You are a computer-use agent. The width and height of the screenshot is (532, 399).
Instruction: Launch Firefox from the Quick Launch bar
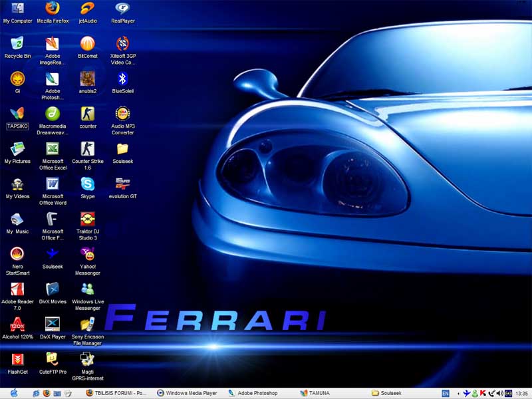pyautogui.click(x=47, y=393)
